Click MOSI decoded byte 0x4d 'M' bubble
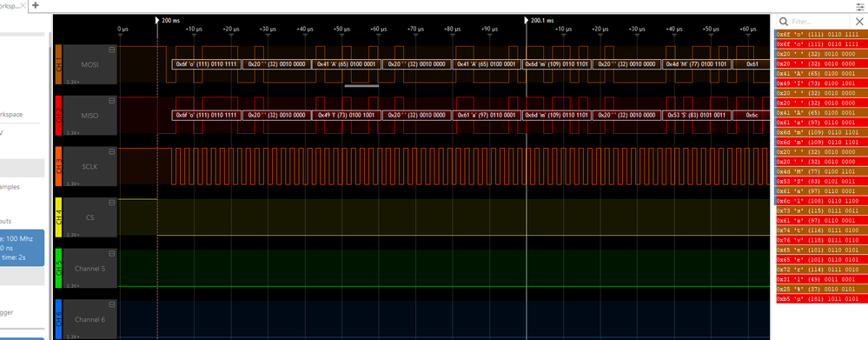This screenshot has height=340, width=868. click(697, 64)
